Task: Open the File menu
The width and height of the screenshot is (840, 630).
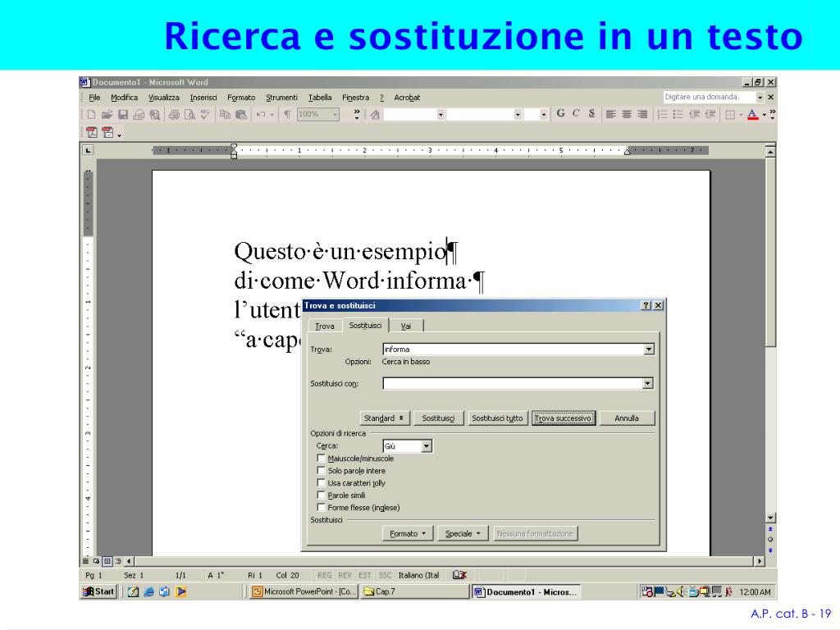Action: pos(94,98)
